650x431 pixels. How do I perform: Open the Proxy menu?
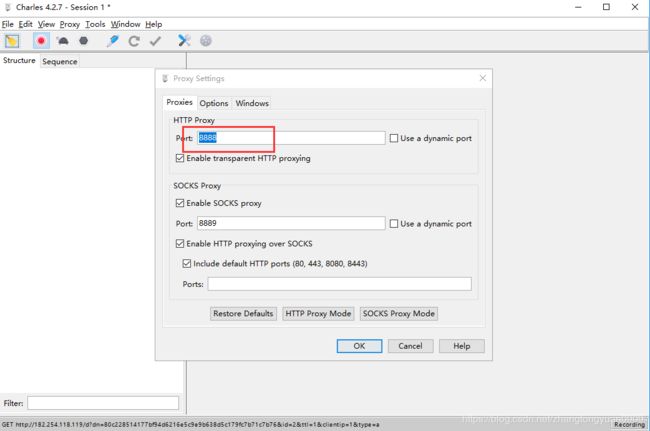(x=70, y=24)
